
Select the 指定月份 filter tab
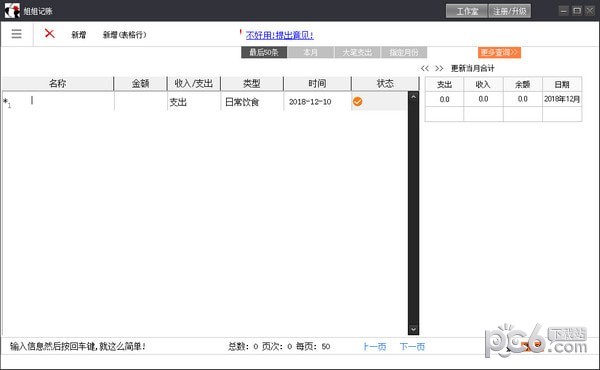(x=404, y=52)
